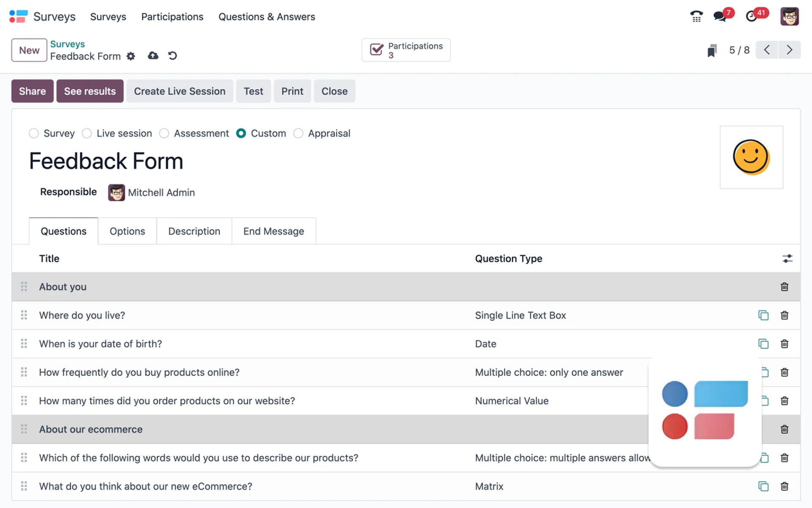Click the 'Single Line Text Box' type cell
The image size is (812, 508).
pyautogui.click(x=521, y=315)
